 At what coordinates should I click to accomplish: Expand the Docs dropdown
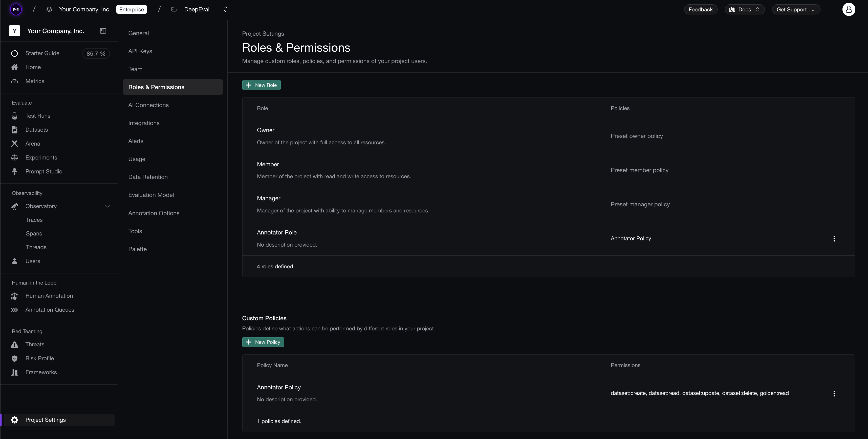[744, 9]
